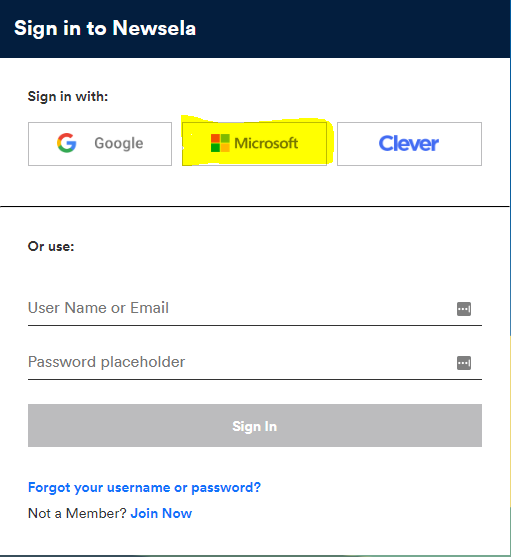Click the gray Sign In button

pyautogui.click(x=255, y=425)
